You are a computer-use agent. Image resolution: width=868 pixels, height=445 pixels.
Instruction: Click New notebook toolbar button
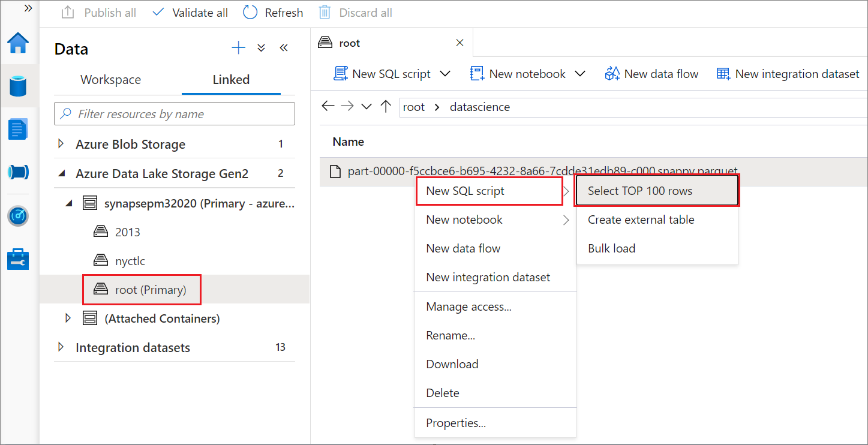pos(518,74)
